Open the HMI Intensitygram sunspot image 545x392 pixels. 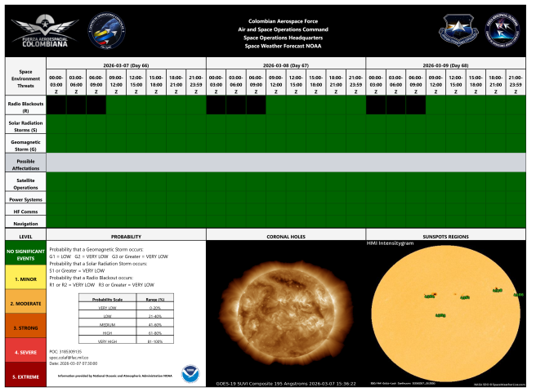[447, 312]
